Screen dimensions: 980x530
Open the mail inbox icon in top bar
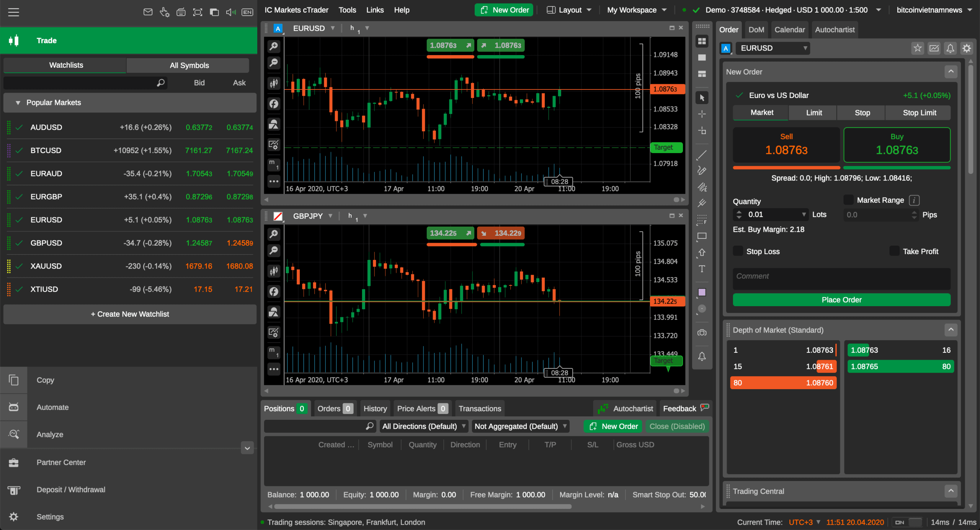148,12
